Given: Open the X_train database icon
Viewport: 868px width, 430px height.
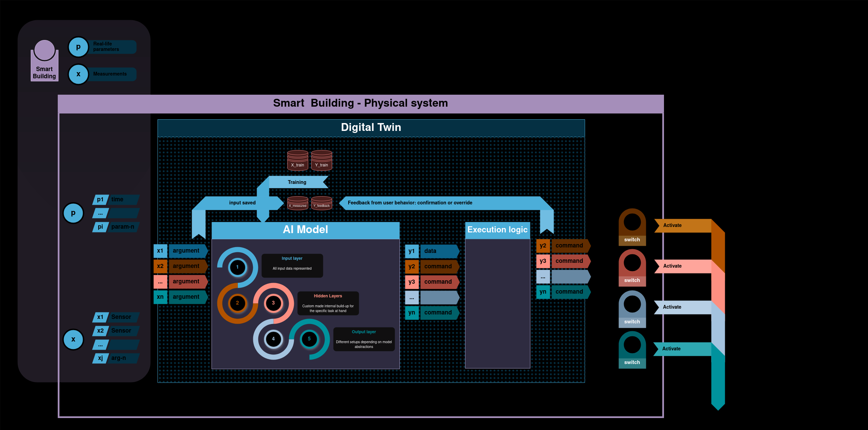Looking at the screenshot, I should point(297,161).
